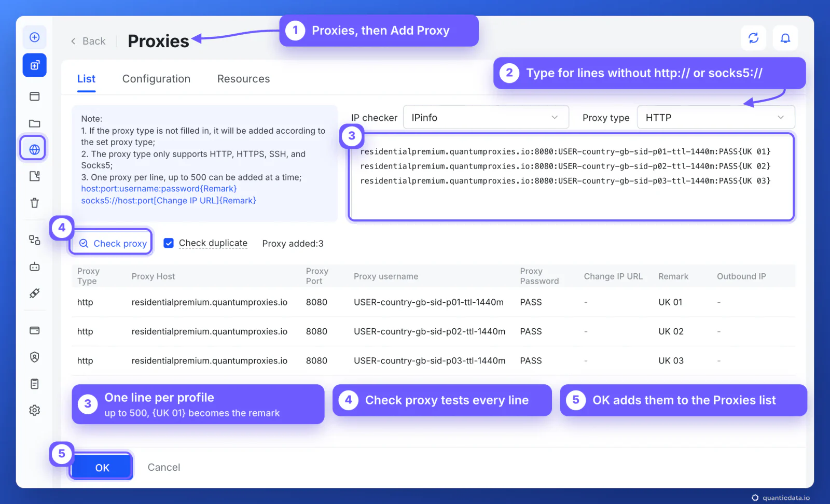Select the UK 02 remark cell
This screenshot has width=830, height=504.
pos(671,331)
